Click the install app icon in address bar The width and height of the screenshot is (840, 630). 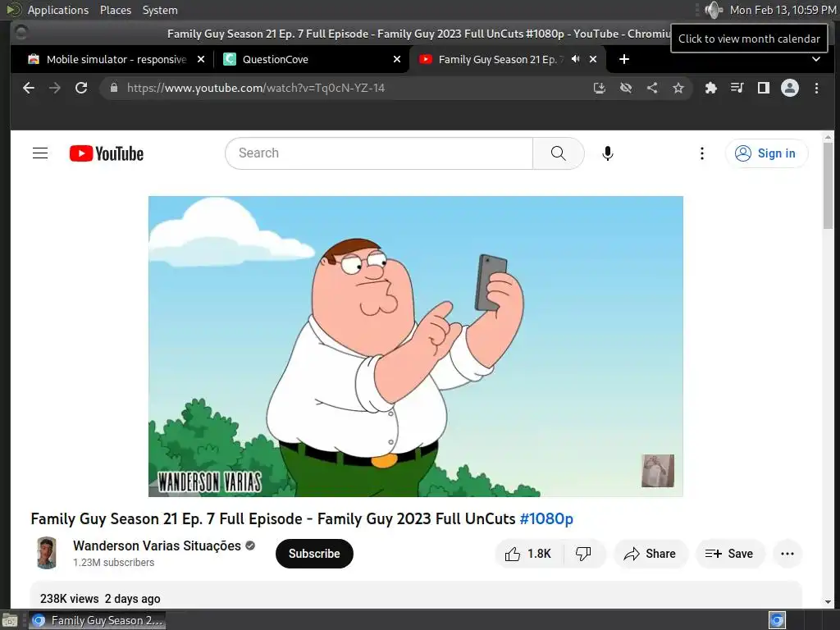(x=600, y=88)
